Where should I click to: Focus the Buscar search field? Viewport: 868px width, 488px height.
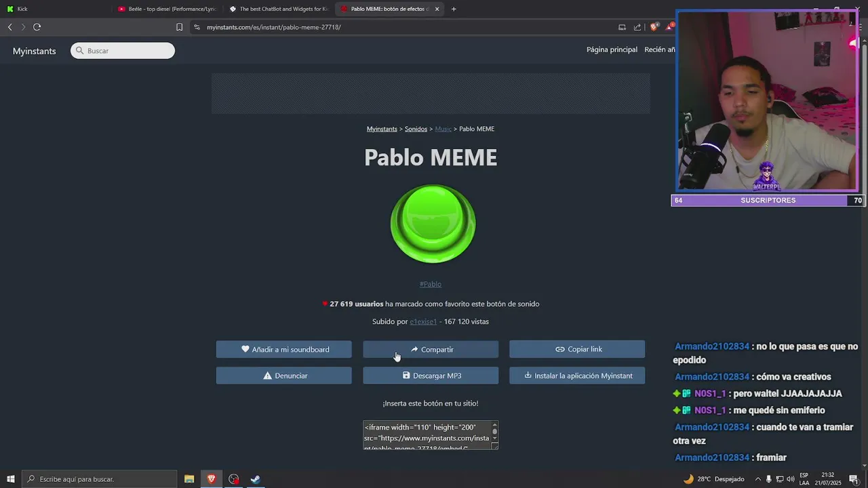[123, 51]
